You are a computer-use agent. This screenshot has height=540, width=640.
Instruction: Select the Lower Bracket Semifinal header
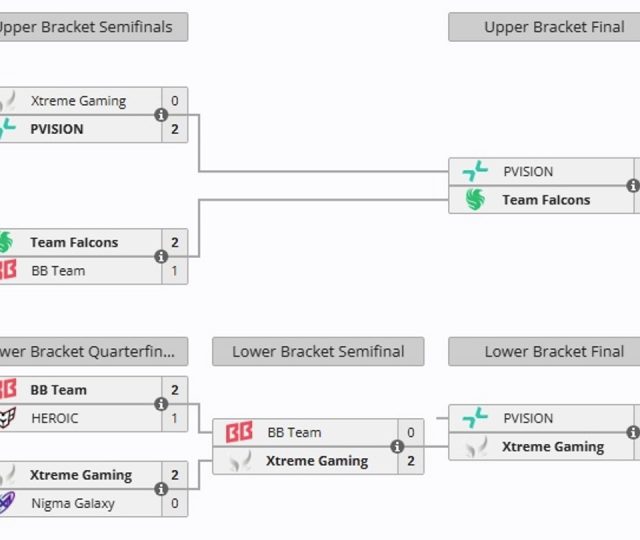[x=318, y=352]
